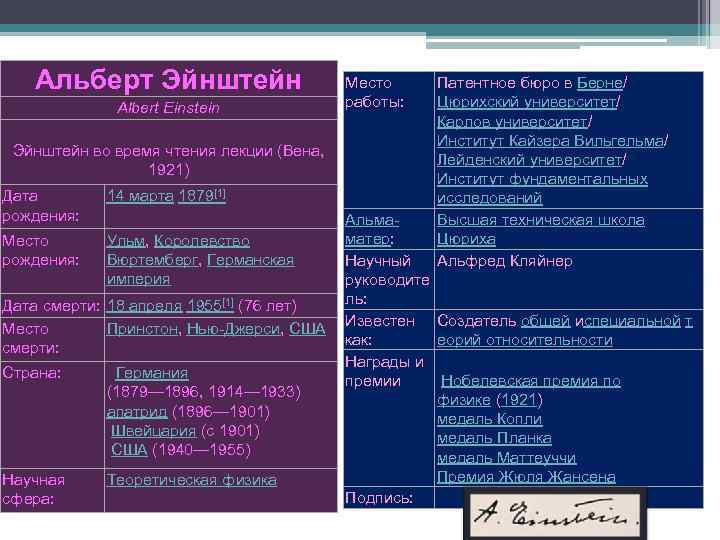Click the 'Патентное бюро в' text
This screenshot has height=540, width=720.
tap(505, 83)
